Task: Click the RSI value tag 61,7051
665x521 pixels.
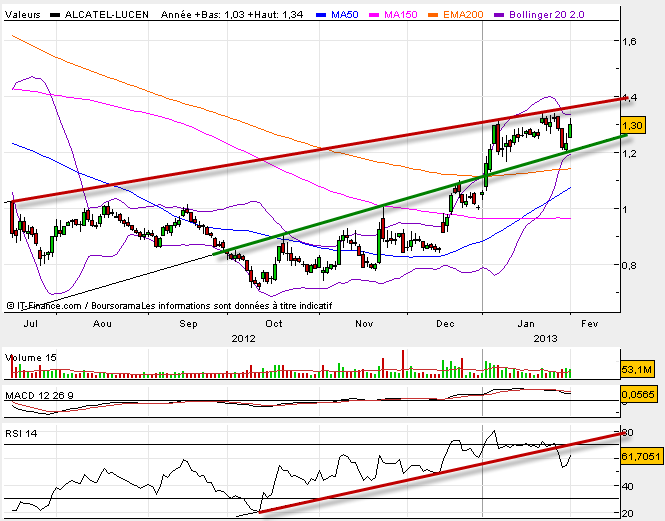Action: click(x=641, y=453)
